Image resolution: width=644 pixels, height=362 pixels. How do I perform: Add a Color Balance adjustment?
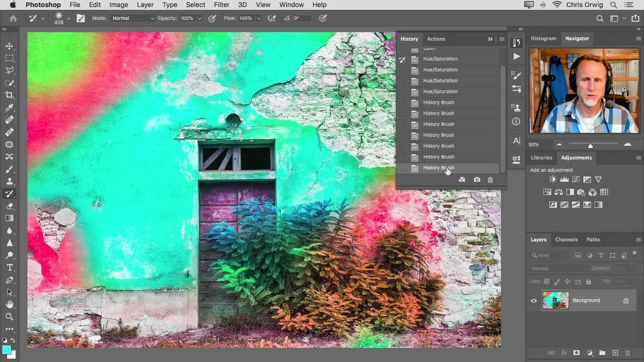pyautogui.click(x=558, y=192)
